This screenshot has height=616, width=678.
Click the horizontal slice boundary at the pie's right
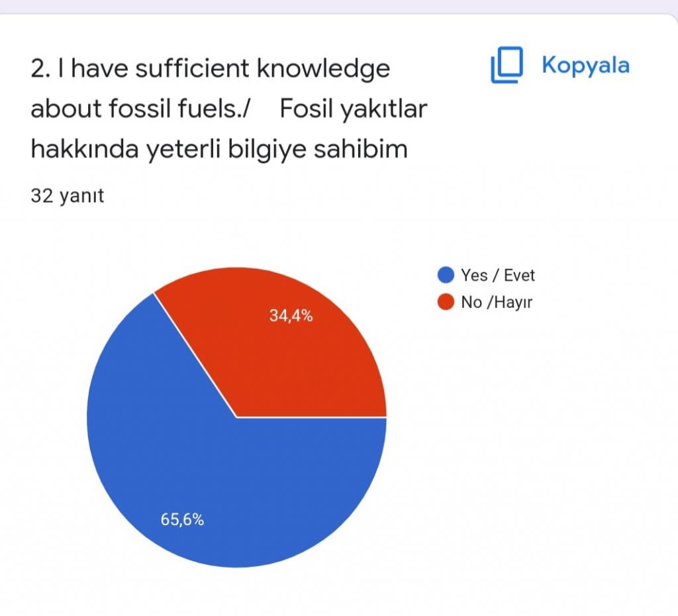[x=312, y=417]
